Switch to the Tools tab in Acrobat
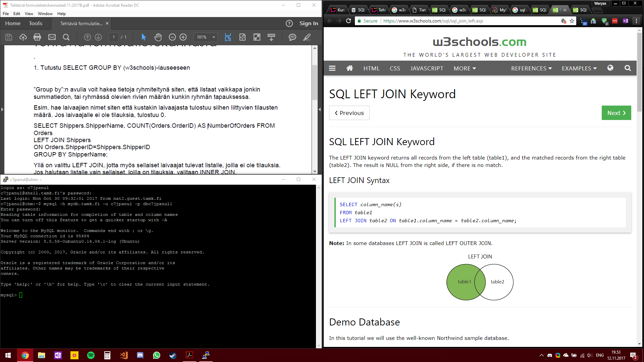This screenshot has width=644, height=362. pos(36,23)
